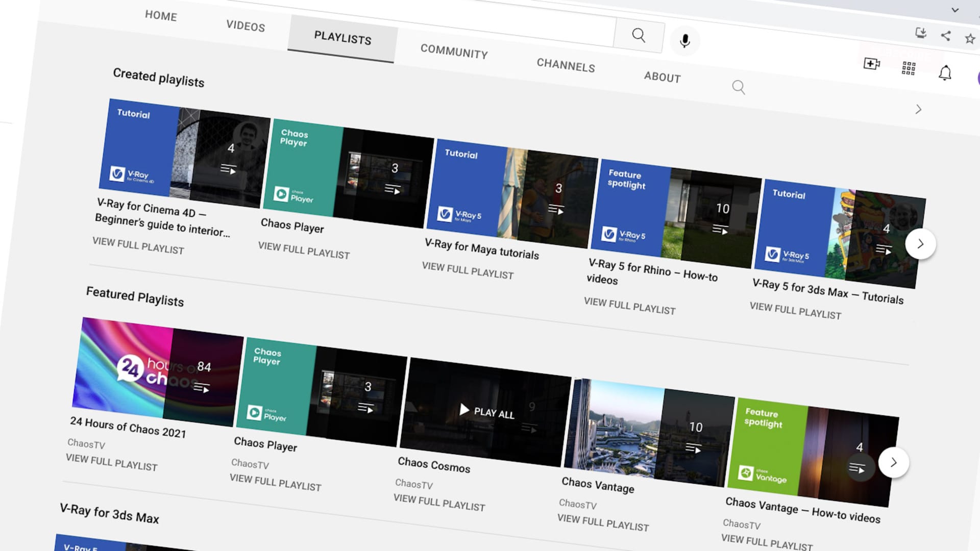Show next Created playlists with round arrow
Image resolution: width=980 pixels, height=551 pixels.
tap(920, 244)
